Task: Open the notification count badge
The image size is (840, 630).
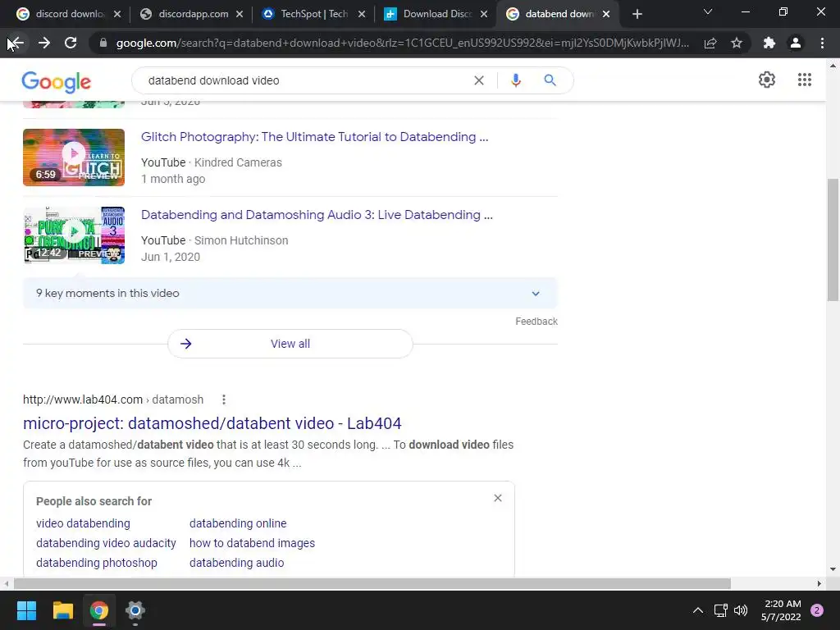Action: 817,610
